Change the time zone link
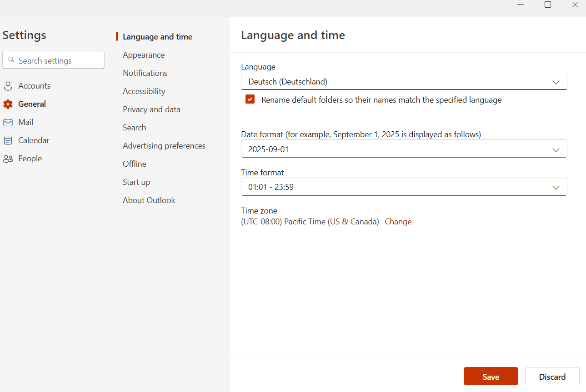 coord(398,222)
